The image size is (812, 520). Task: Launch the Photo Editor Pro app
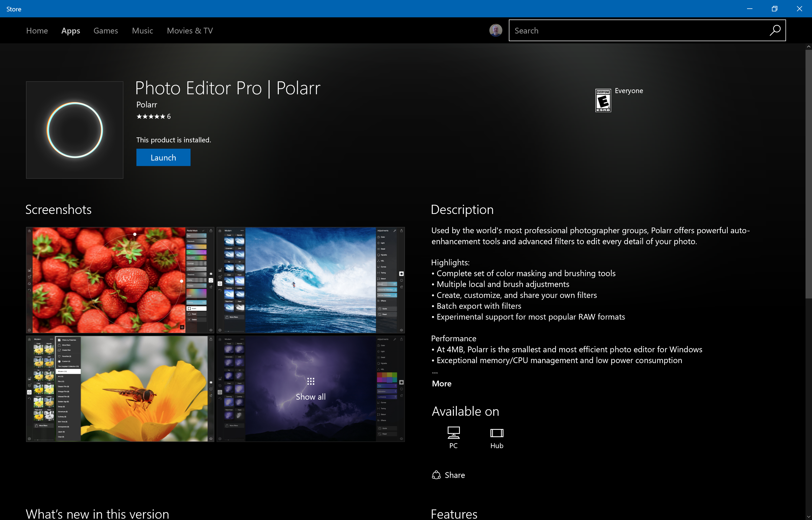[163, 158]
